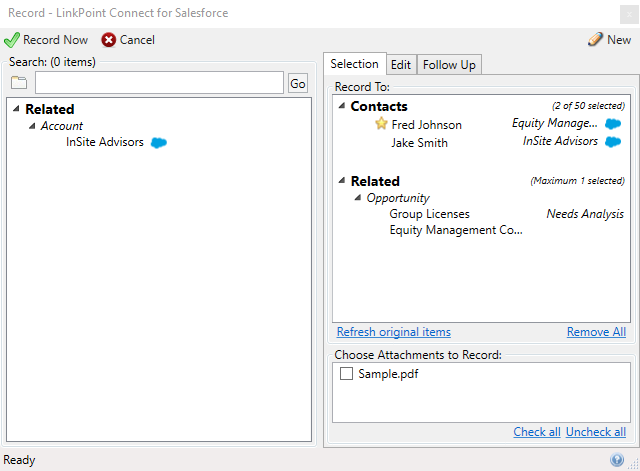Click Salesforce cloud icon next to InSite Advisors account
Image resolution: width=640 pixels, height=471 pixels.
[x=159, y=142]
